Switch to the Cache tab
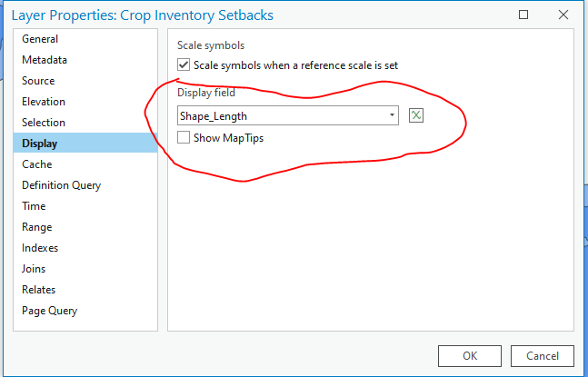 click(x=37, y=164)
